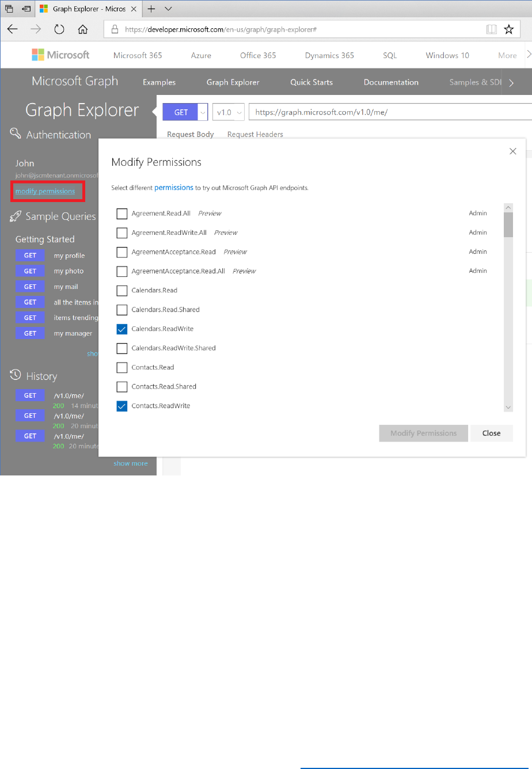
Task: Check Calendars.ReadWrite.Shared permission
Action: click(x=122, y=348)
